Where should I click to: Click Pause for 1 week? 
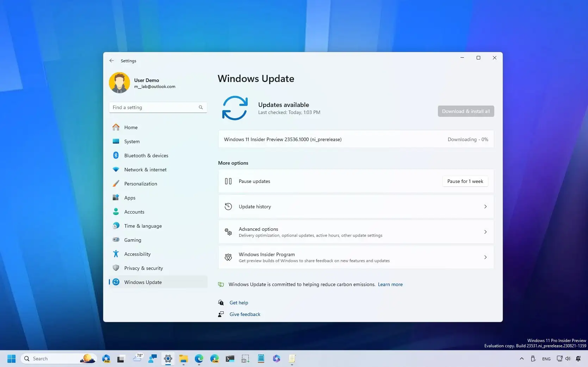(x=465, y=181)
